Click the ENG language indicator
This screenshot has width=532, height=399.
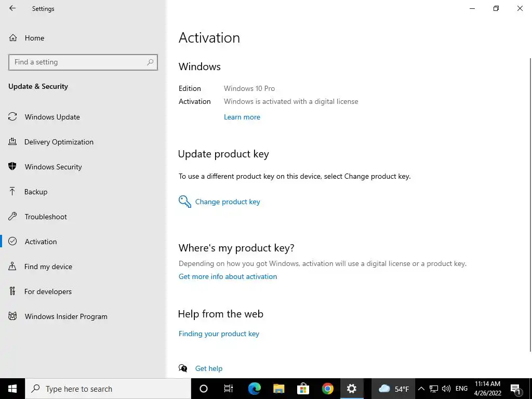tap(461, 389)
